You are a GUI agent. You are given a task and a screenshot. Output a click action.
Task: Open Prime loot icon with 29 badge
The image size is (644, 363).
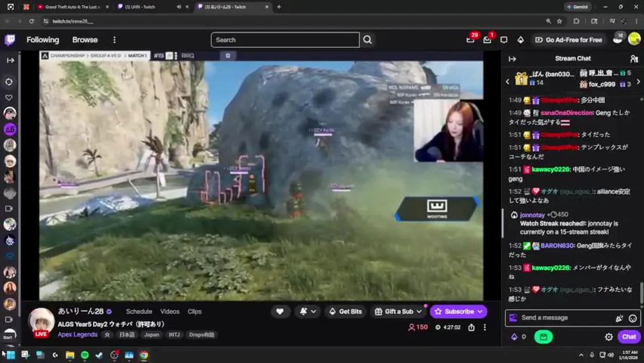tap(470, 40)
